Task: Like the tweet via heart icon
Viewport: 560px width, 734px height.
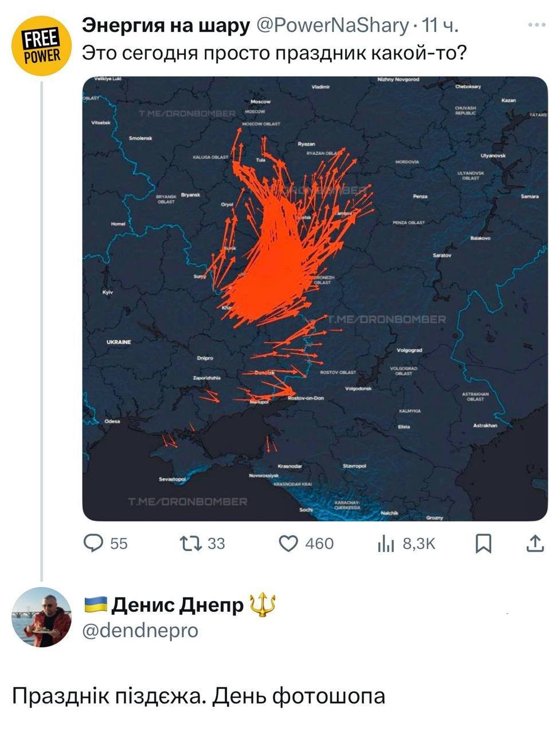Action: coord(288,543)
